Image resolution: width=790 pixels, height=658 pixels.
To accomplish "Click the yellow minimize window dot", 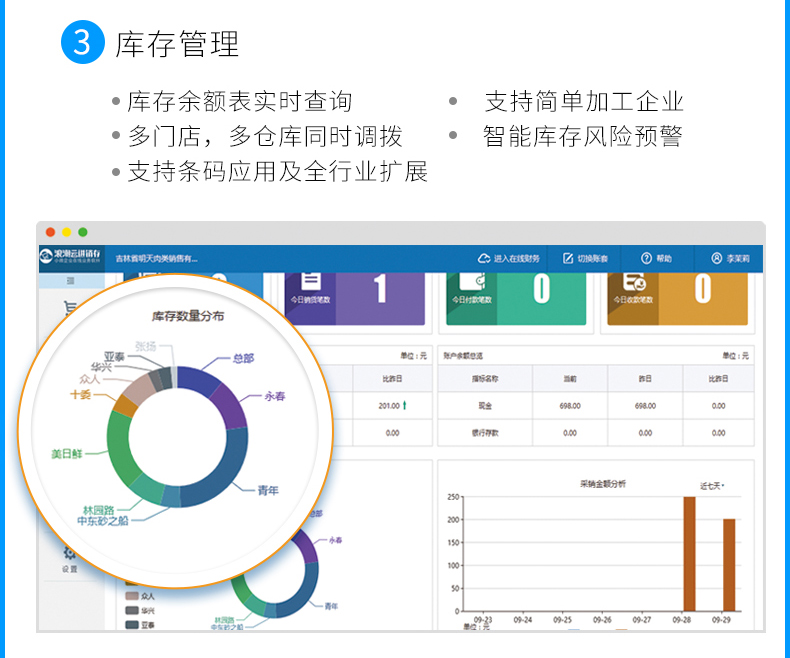I will [67, 232].
